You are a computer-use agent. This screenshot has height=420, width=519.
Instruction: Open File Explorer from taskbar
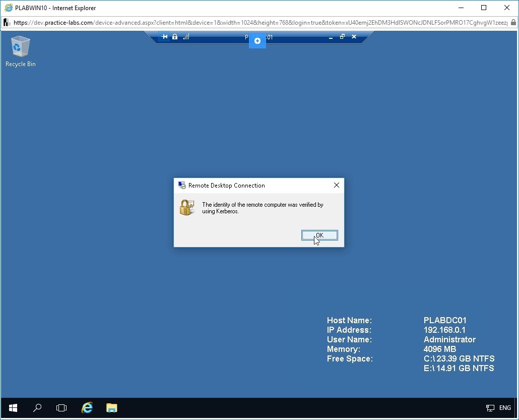point(111,408)
